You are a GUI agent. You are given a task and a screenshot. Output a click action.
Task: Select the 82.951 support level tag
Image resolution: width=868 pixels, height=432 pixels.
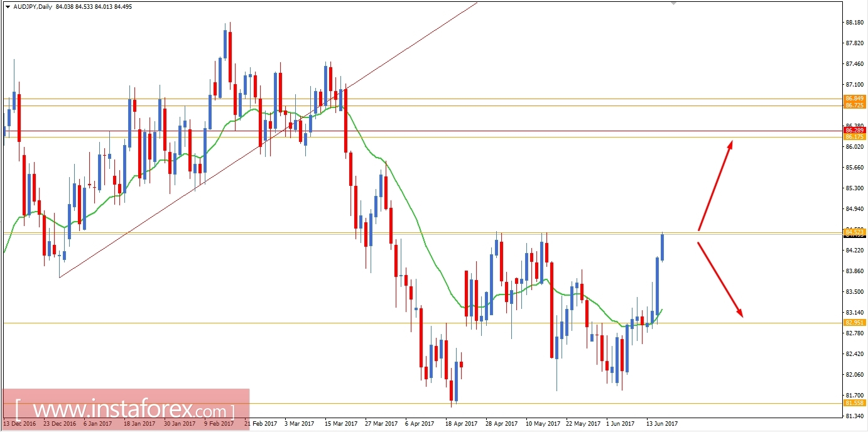[x=853, y=323]
